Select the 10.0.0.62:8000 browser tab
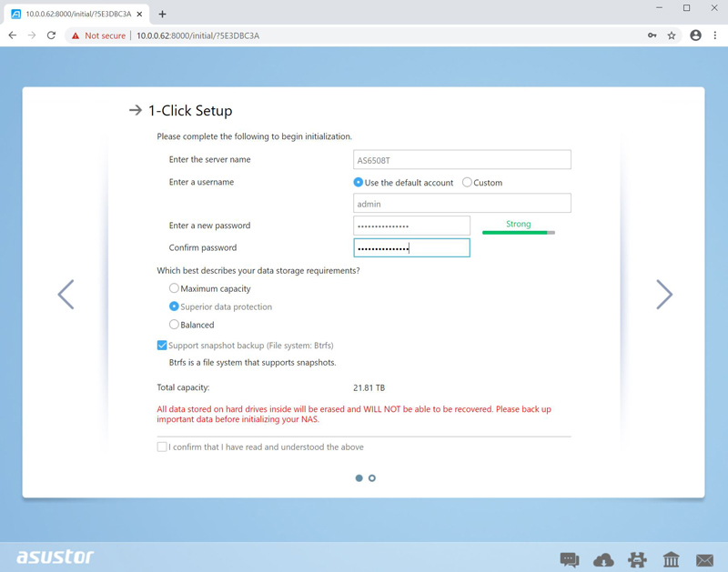Screen dimensions: 728x572 (77, 14)
